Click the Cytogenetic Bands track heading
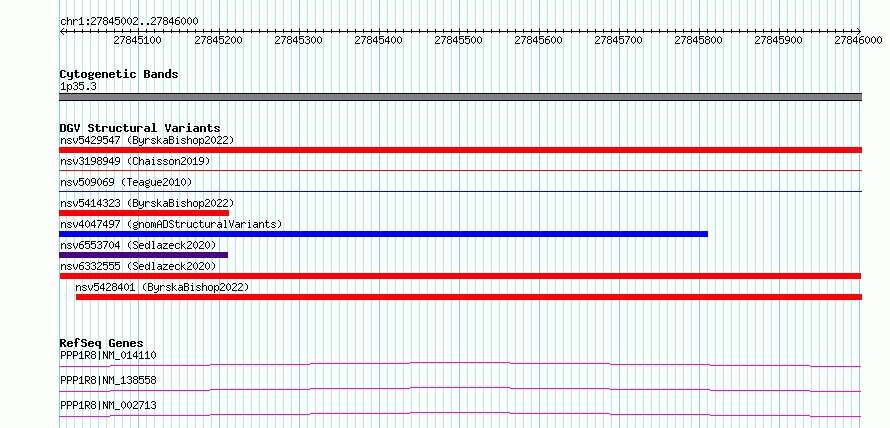The height and width of the screenshot is (428, 890). point(119,74)
